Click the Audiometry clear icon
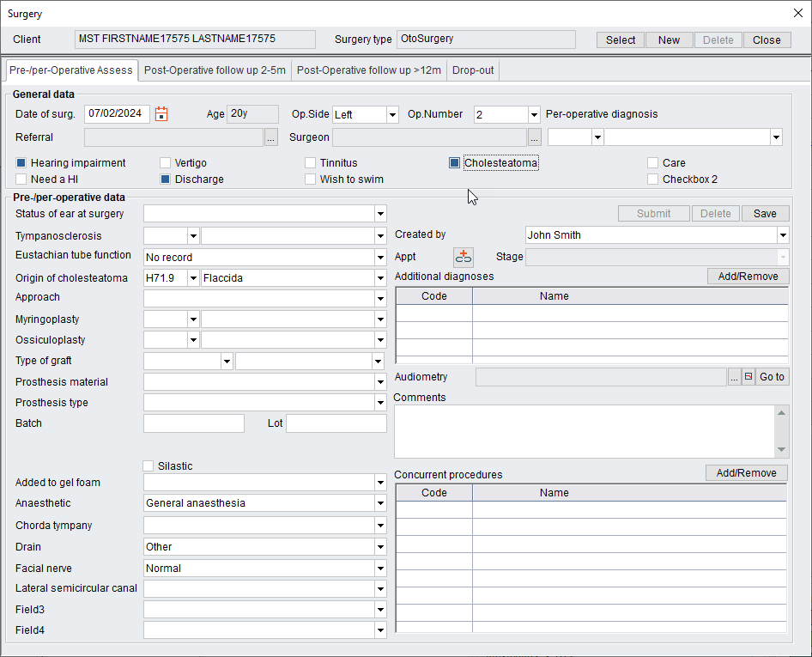812x657 pixels. 748,377
